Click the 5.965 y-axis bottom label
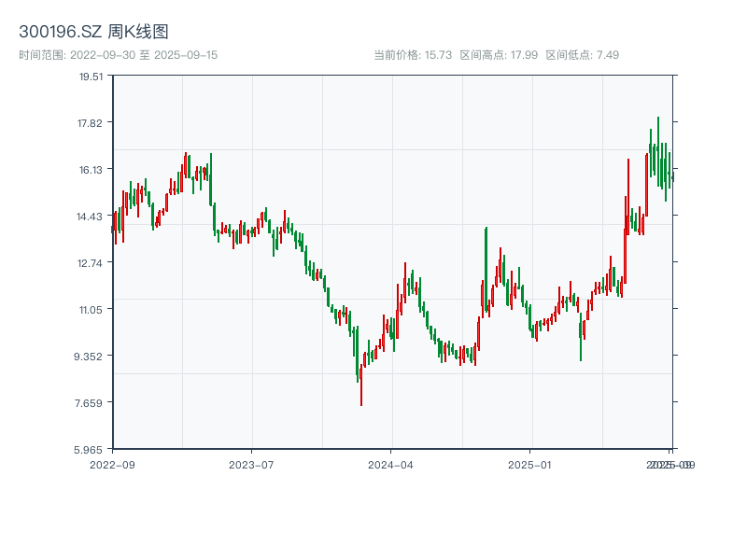747x560 pixels. pyautogui.click(x=91, y=450)
